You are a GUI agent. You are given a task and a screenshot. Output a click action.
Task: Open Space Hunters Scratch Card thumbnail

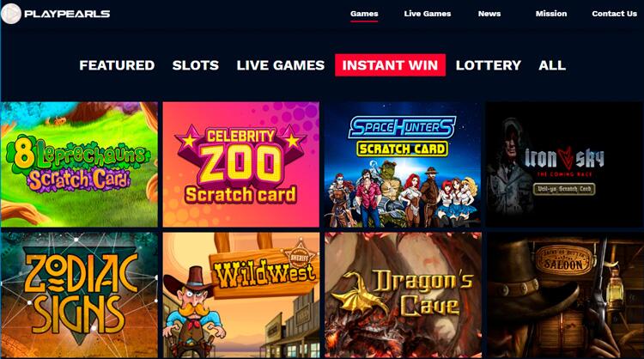coord(403,164)
